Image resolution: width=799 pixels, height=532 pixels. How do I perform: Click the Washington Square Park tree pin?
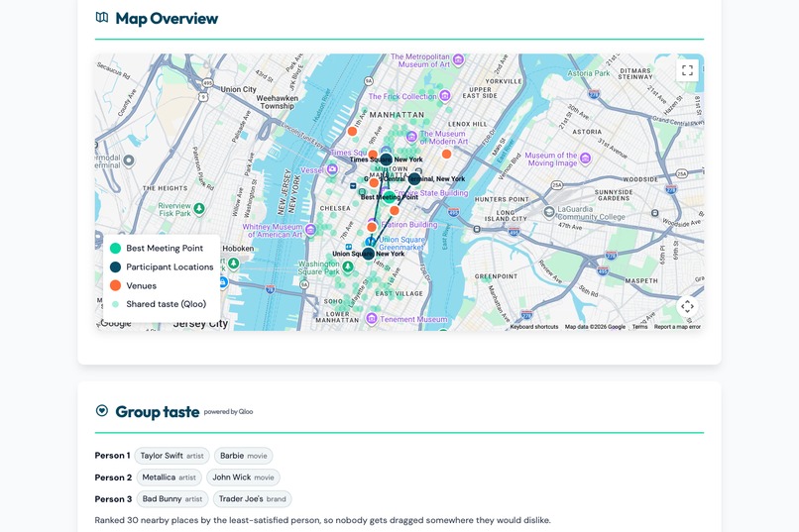348,266
